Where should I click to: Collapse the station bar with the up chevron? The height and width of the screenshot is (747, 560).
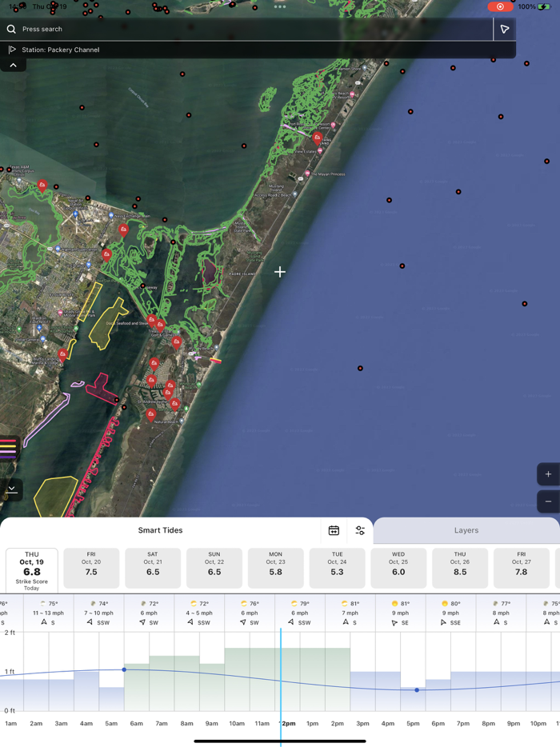pos(14,66)
